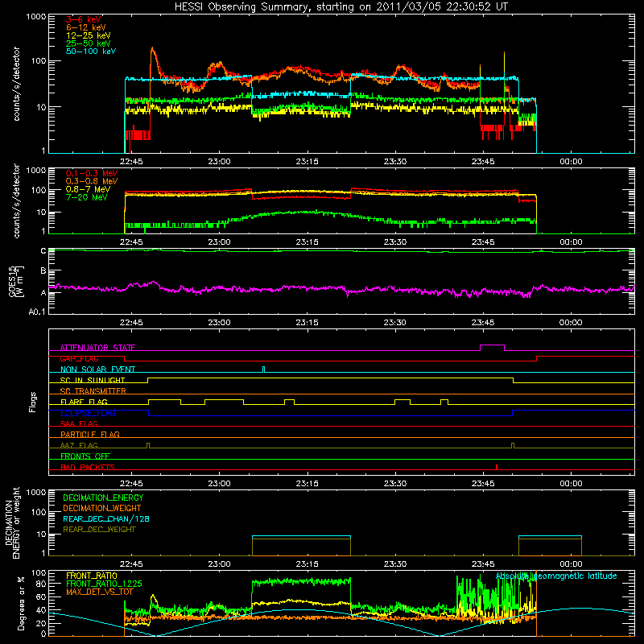Select the FLARE_FLAG label
The image size is (644, 644).
(x=84, y=402)
